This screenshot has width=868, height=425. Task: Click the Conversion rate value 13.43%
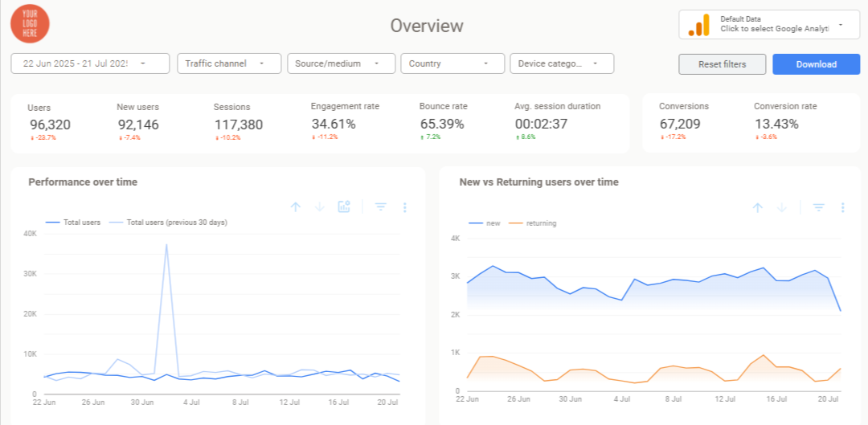click(x=776, y=125)
